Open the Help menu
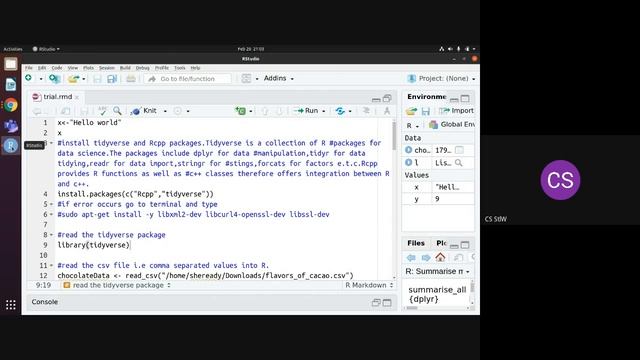Viewport: 640px width, 360px height. (x=196, y=68)
